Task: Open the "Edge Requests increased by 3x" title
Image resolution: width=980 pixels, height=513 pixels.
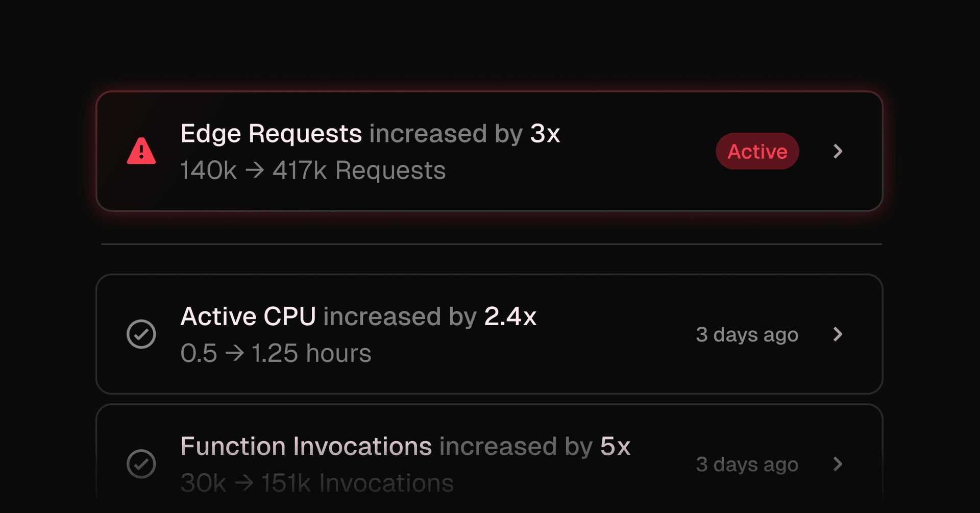Action: pos(370,134)
